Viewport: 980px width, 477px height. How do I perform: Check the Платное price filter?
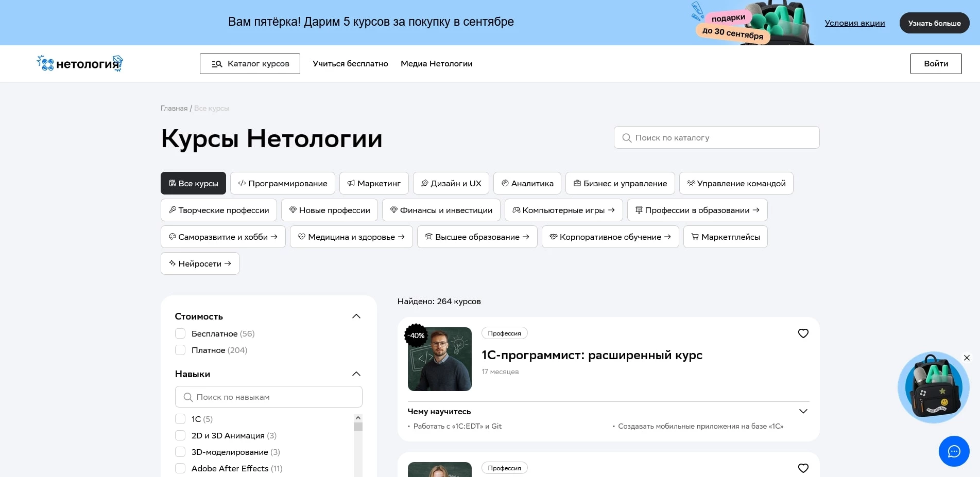click(x=180, y=350)
